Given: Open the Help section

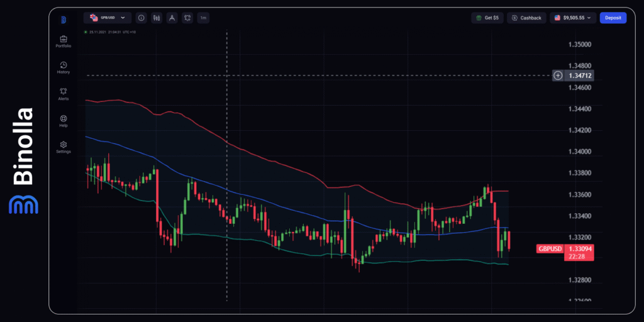Looking at the screenshot, I should tap(64, 121).
